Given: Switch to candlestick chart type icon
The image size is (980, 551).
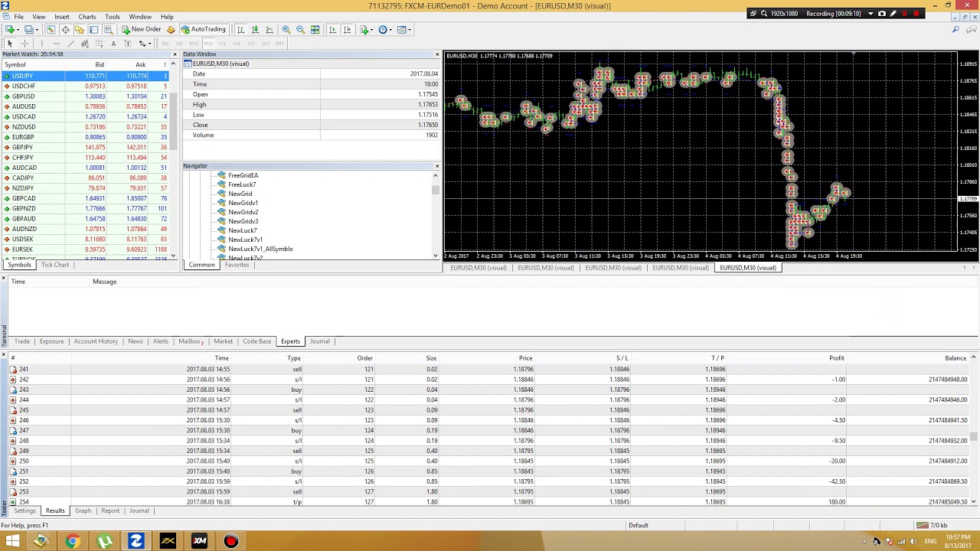Looking at the screenshot, I should tap(255, 29).
